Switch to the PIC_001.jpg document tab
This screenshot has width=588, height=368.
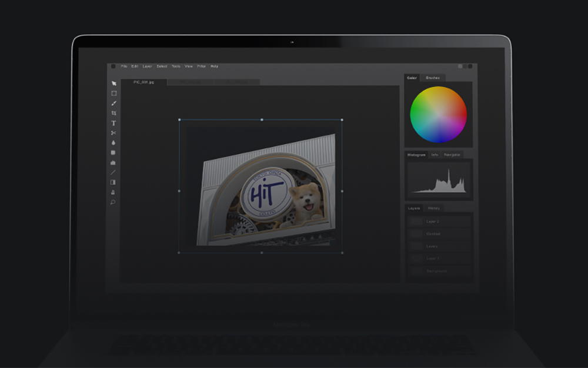pos(143,82)
